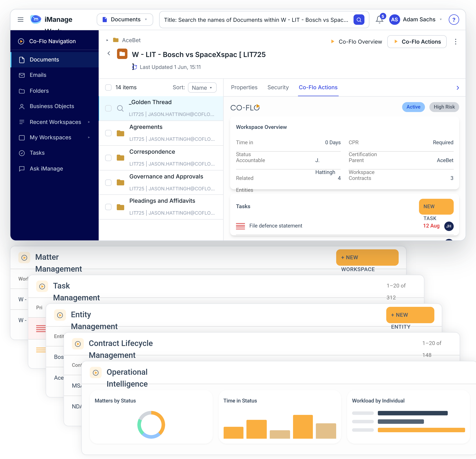
Task: Click the NEW TASK button
Action: (436, 207)
